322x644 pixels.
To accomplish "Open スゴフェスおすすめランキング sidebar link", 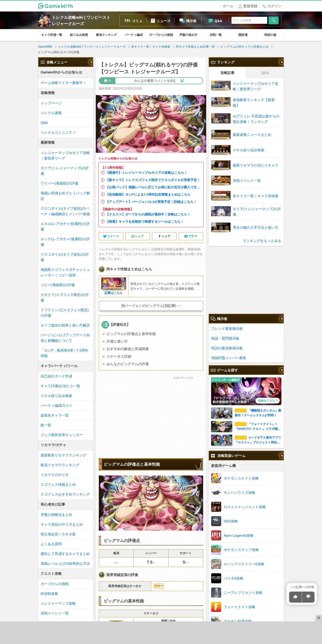I will click(x=65, y=494).
